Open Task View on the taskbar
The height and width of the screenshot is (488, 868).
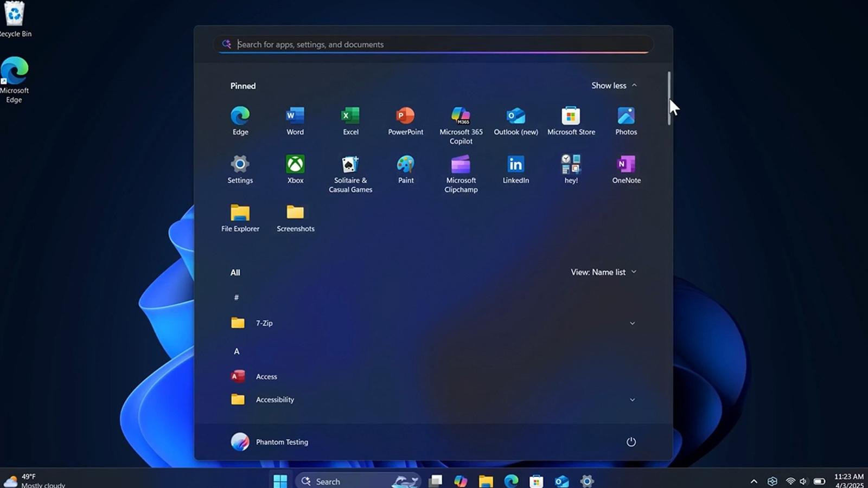[435, 481]
